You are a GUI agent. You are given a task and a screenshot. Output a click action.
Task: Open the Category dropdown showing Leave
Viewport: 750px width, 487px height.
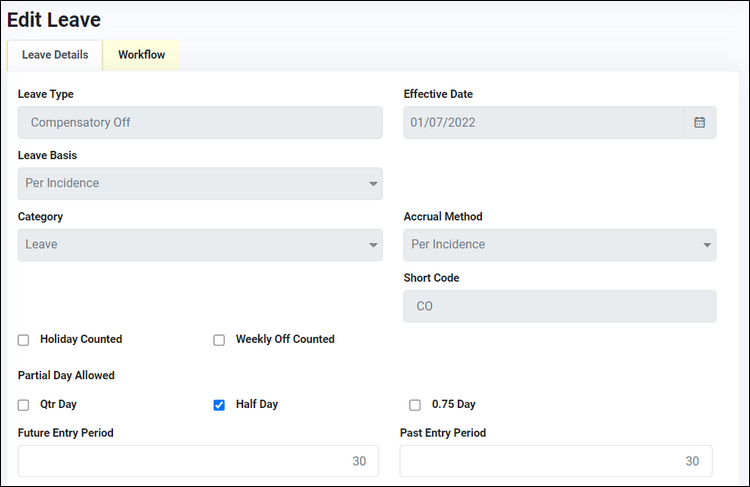coord(200,245)
